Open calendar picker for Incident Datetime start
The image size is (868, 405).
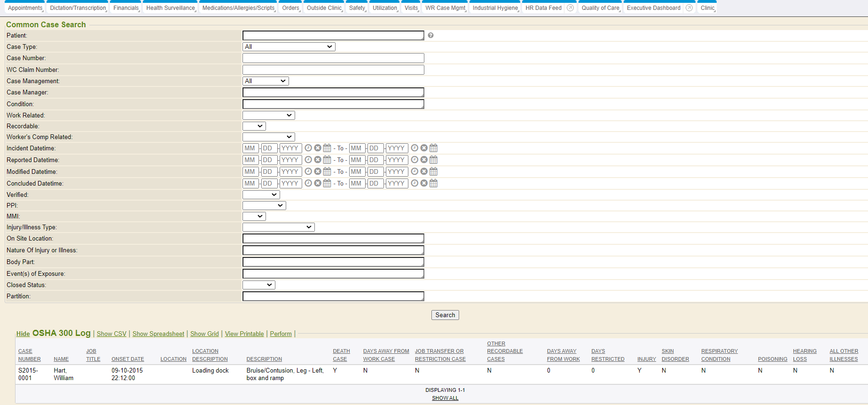327,148
